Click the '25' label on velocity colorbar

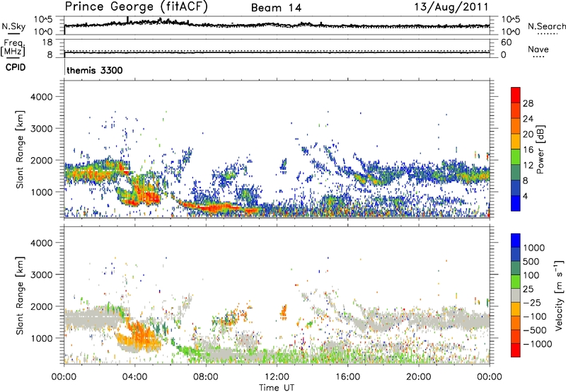pyautogui.click(x=528, y=289)
